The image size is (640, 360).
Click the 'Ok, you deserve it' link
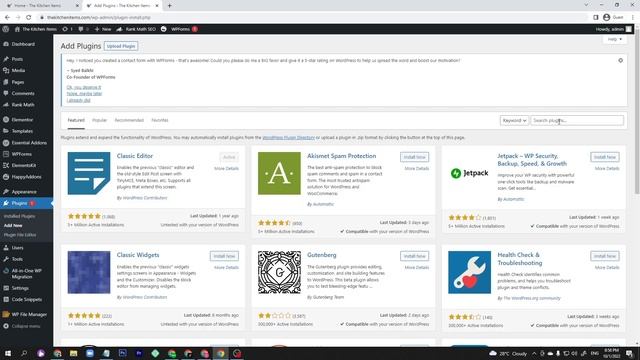pyautogui.click(x=84, y=87)
